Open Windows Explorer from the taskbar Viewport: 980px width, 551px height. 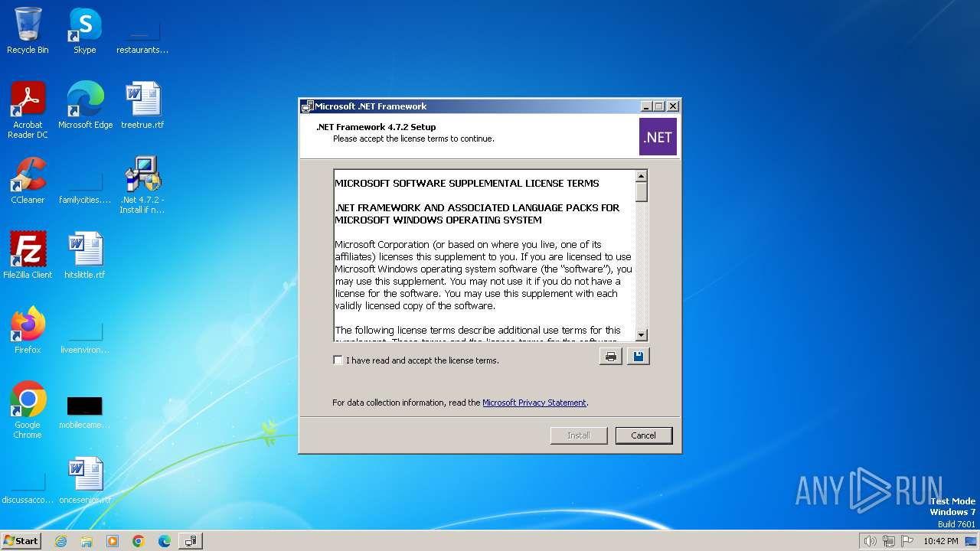tap(87, 541)
